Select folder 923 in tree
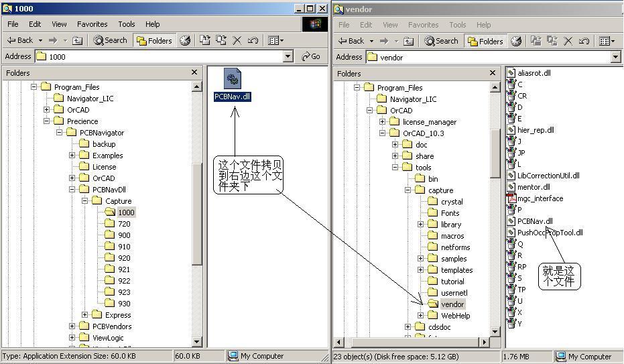Screen dimensions: 624x364 [124, 292]
